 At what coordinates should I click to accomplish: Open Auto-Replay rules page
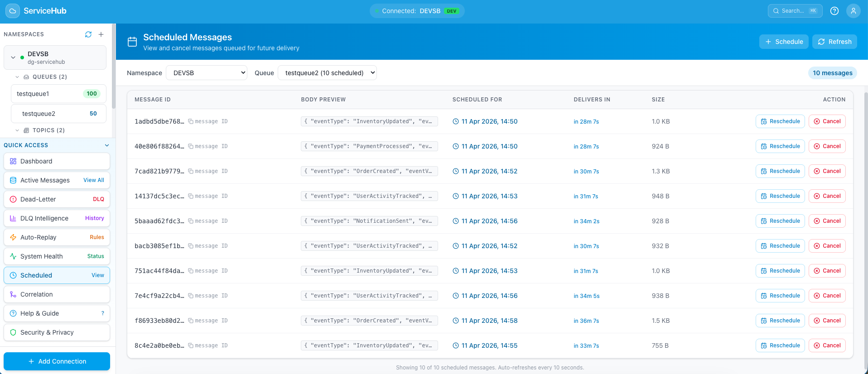57,237
